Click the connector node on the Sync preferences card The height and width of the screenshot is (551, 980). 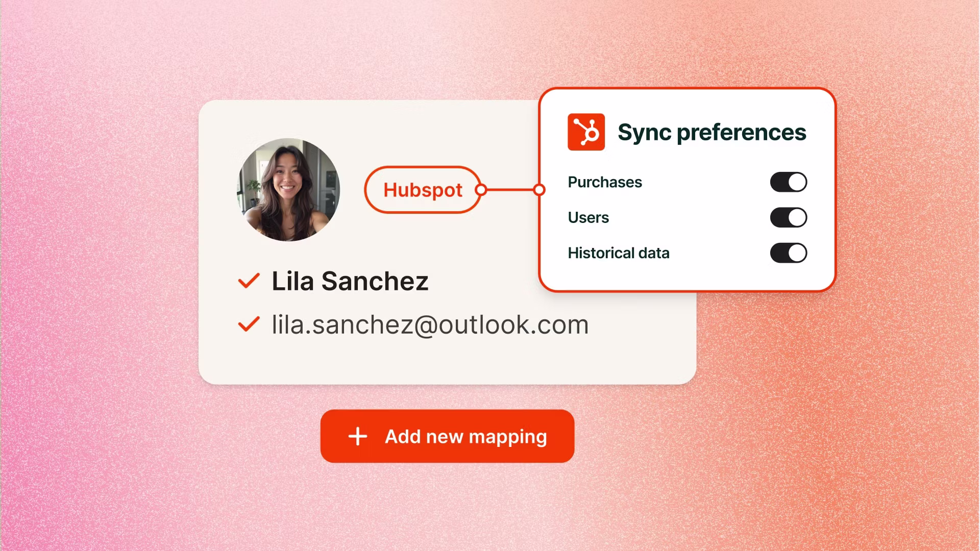click(539, 190)
